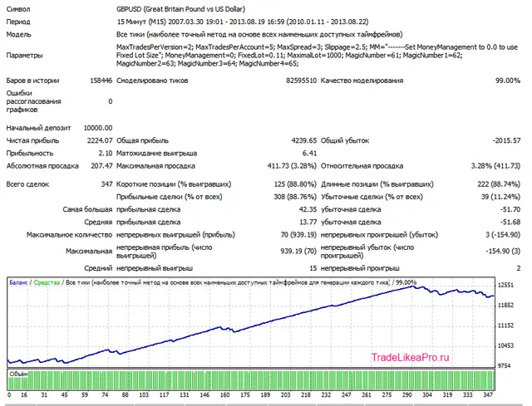
Task: Click chart axis value 10453
Action: click(x=505, y=346)
